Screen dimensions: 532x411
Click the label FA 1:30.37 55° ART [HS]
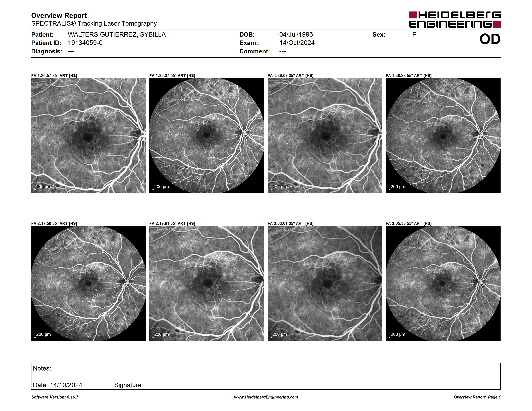(x=172, y=76)
